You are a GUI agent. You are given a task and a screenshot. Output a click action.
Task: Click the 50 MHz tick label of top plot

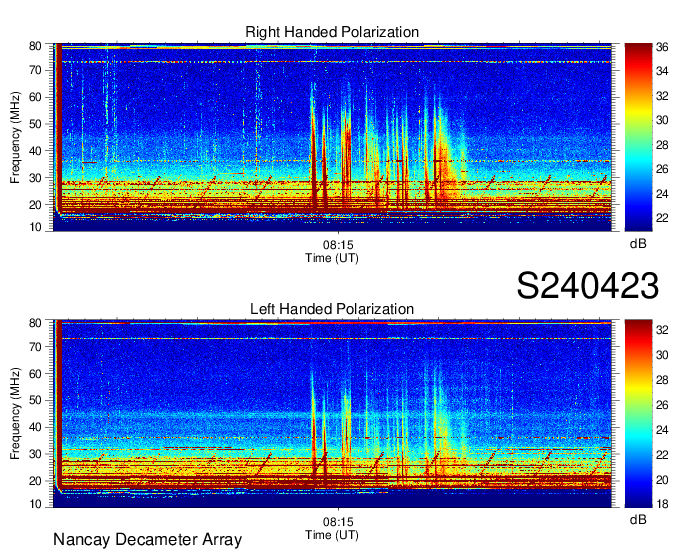coord(35,124)
